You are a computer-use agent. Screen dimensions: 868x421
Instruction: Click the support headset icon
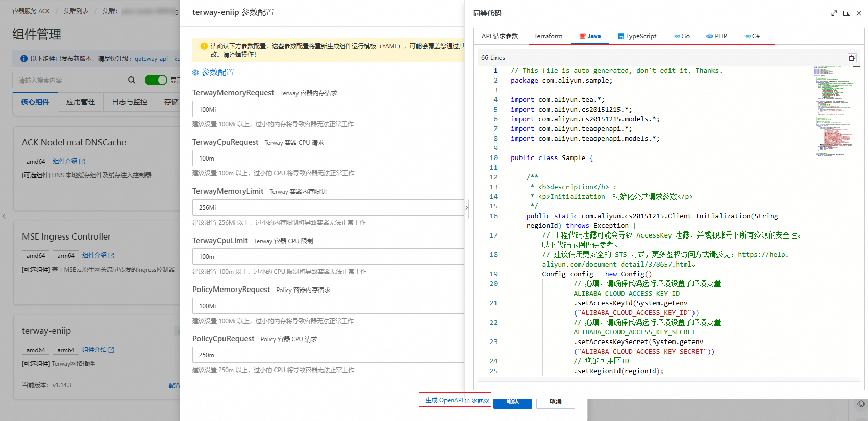[861, 404]
